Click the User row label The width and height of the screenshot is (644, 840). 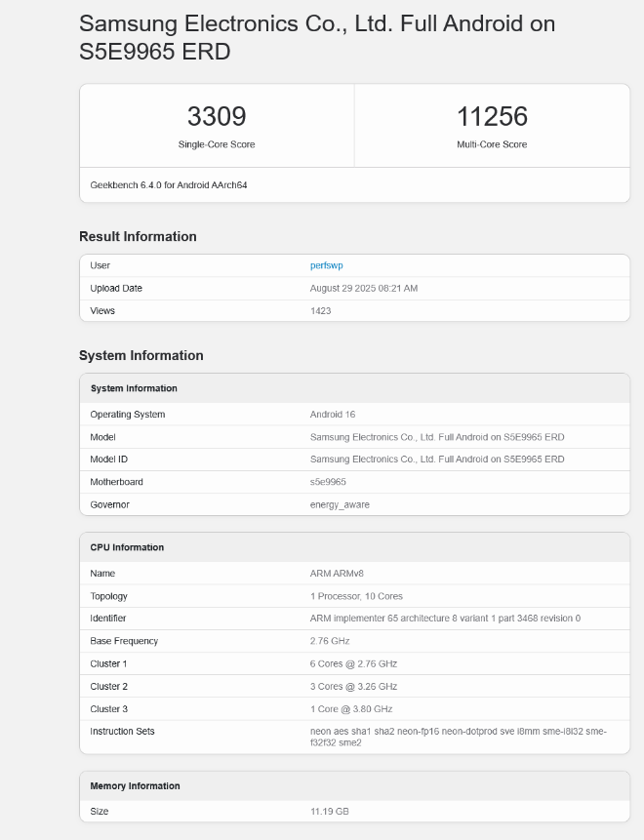pos(101,265)
